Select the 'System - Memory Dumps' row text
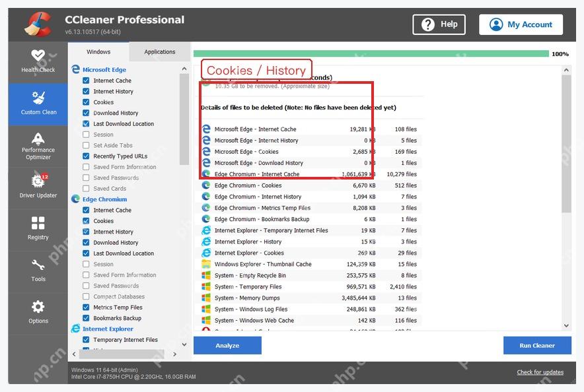 point(247,298)
